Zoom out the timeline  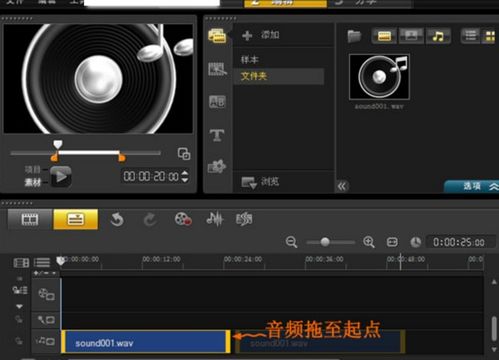pos(291,242)
